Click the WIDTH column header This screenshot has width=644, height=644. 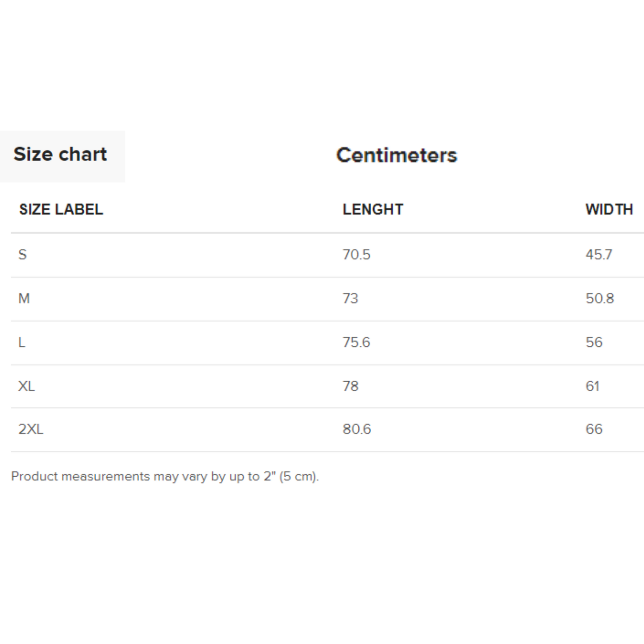click(x=609, y=210)
